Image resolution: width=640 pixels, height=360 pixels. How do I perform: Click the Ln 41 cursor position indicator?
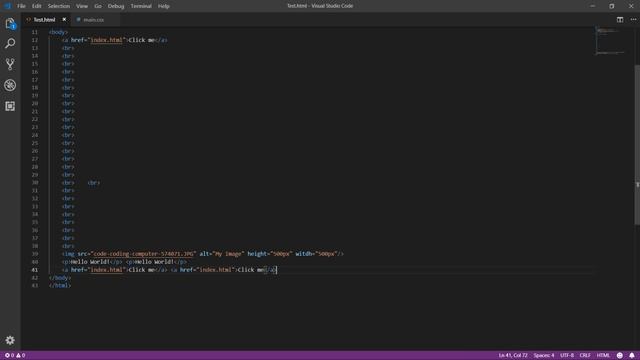[x=513, y=356]
